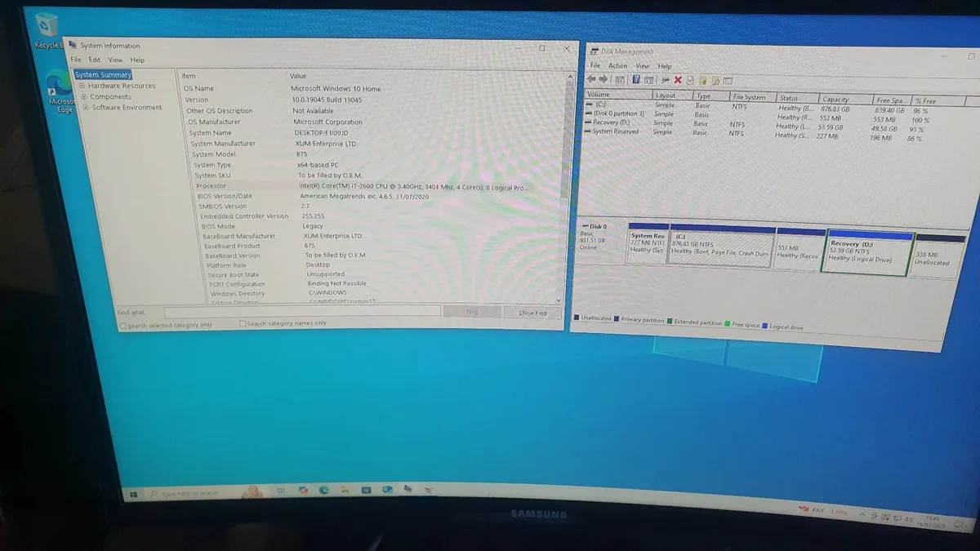
Task: Open Help menu in System Information
Action: click(137, 60)
